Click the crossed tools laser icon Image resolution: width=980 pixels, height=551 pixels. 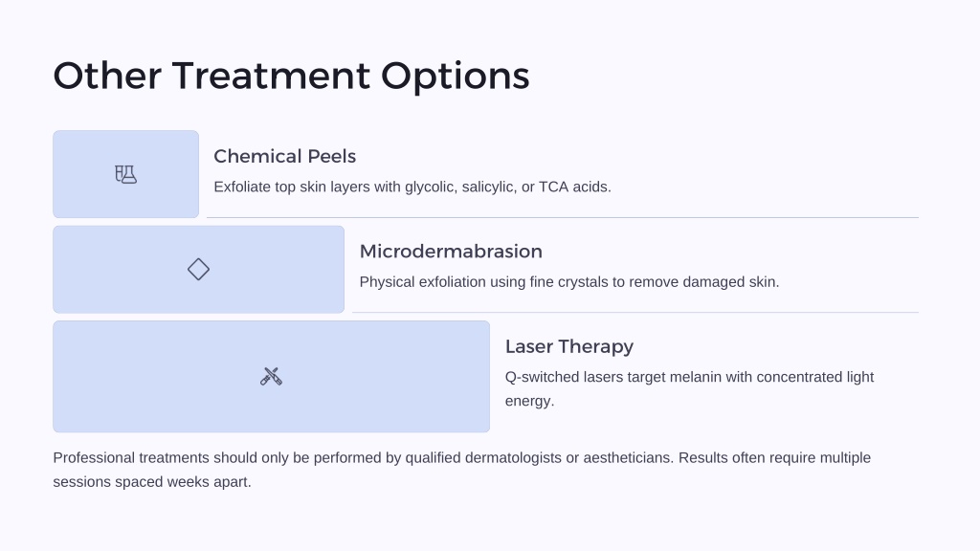coord(271,377)
